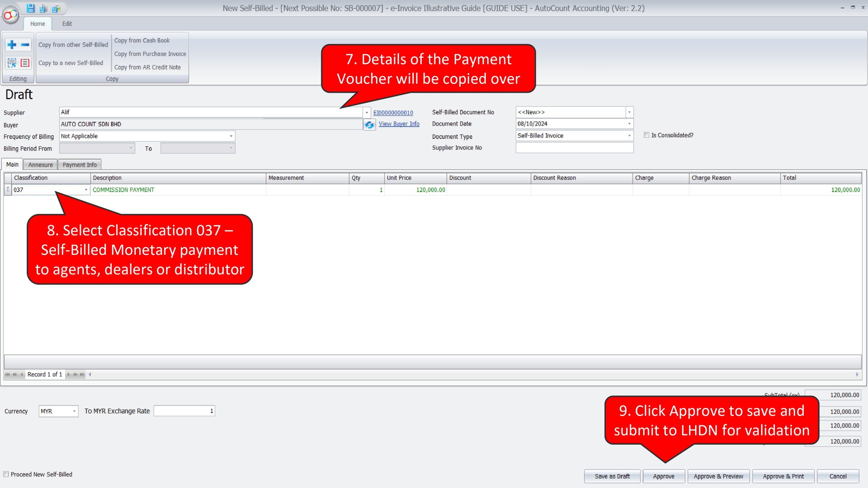The width and height of the screenshot is (868, 488).
Task: Click Unit Price cell 120,000.00
Action: pyautogui.click(x=415, y=189)
